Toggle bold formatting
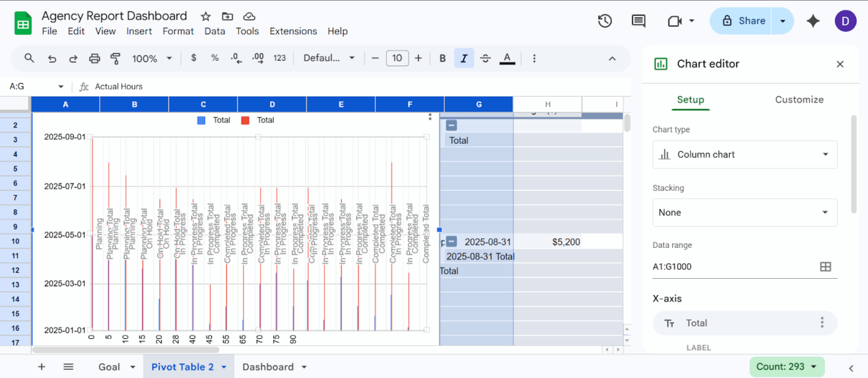Viewport: 868px width, 378px height. [x=442, y=58]
